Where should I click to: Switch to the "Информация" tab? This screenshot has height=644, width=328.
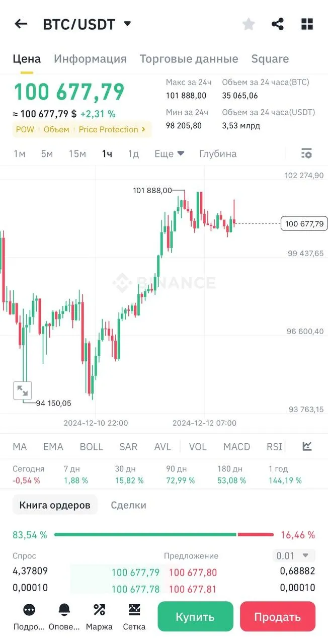tap(90, 59)
